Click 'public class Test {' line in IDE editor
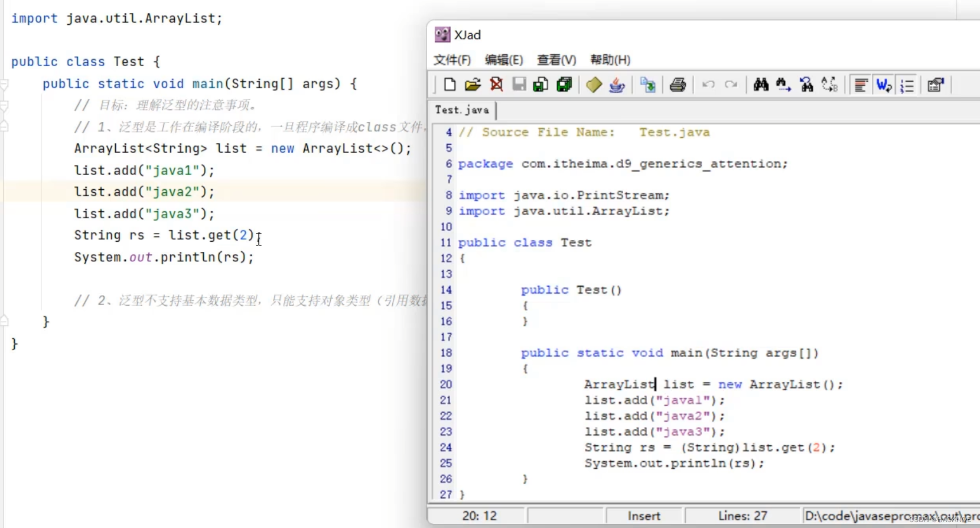This screenshot has height=528, width=980. pos(86,62)
